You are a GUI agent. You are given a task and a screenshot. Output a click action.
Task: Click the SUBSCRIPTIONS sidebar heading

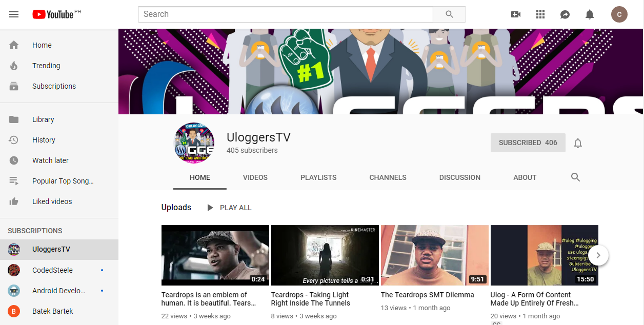[x=35, y=231]
